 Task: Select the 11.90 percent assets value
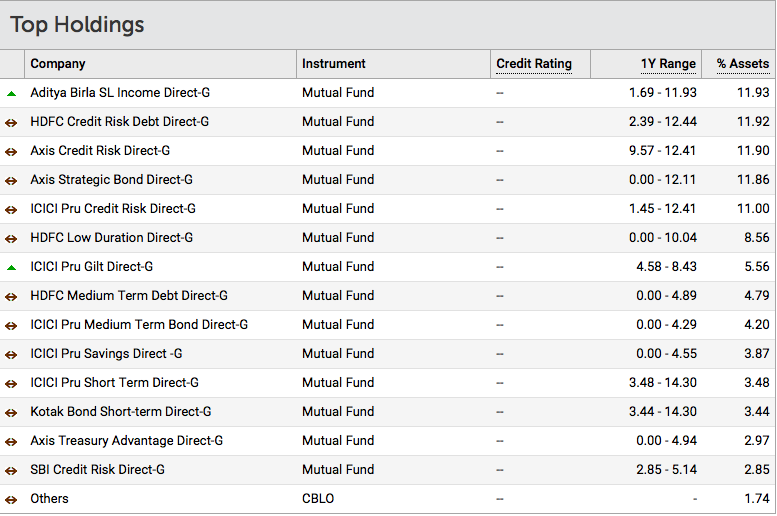pos(753,151)
